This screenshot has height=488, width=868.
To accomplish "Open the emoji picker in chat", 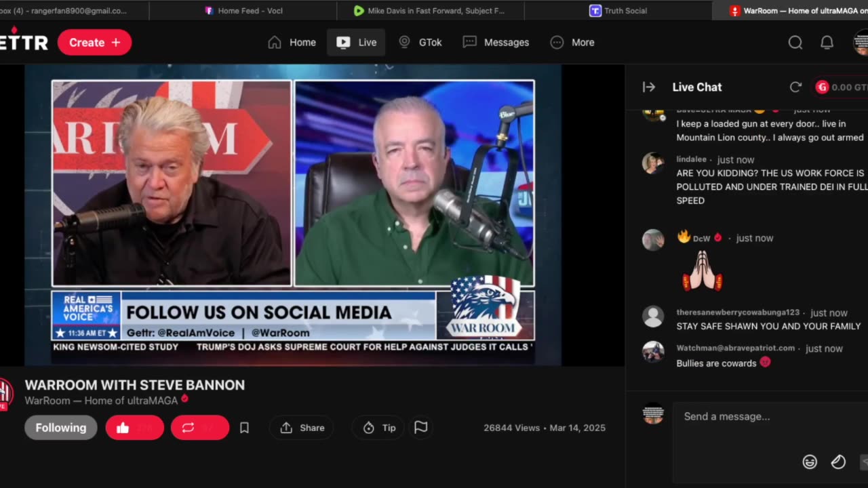I will 810,462.
